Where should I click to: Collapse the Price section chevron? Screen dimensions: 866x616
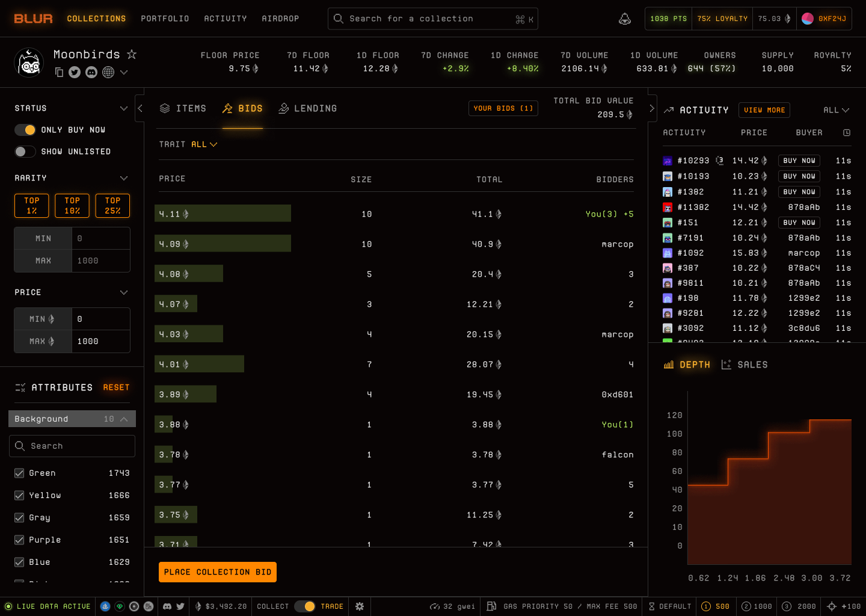124,292
